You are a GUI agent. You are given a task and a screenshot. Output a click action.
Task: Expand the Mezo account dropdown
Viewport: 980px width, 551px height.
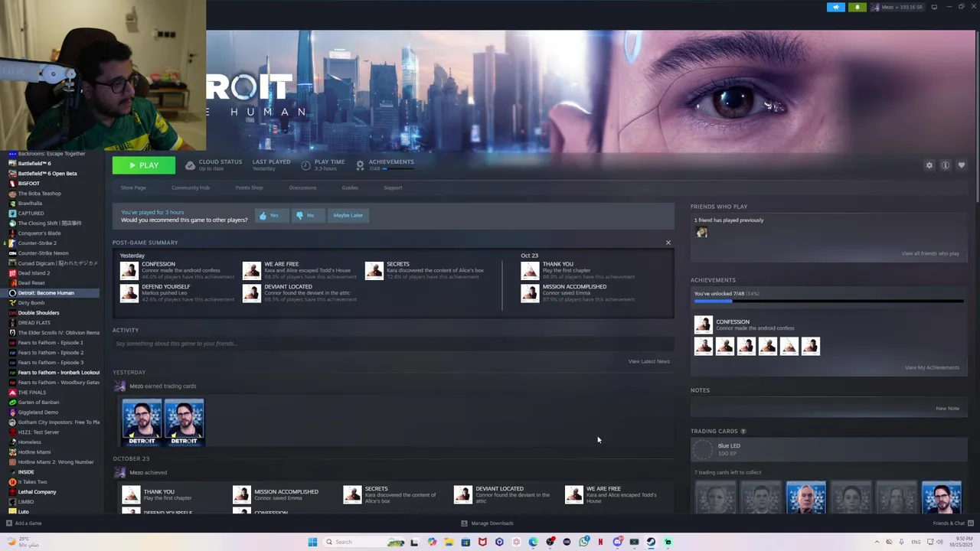897,7
